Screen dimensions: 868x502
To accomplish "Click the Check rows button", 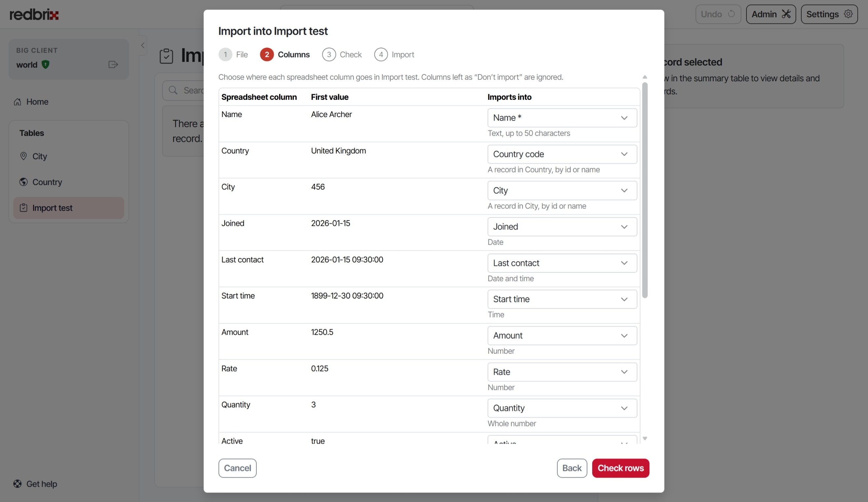I will pyautogui.click(x=621, y=468).
